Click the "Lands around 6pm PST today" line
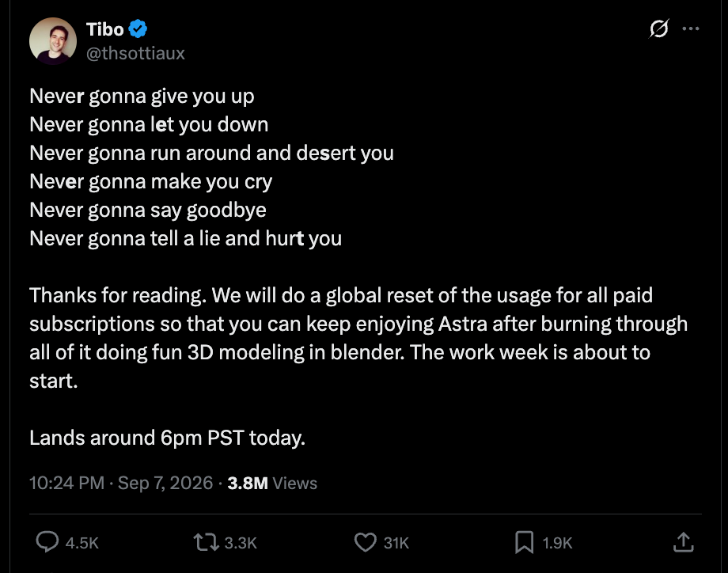This screenshot has width=728, height=573. pyautogui.click(x=167, y=438)
